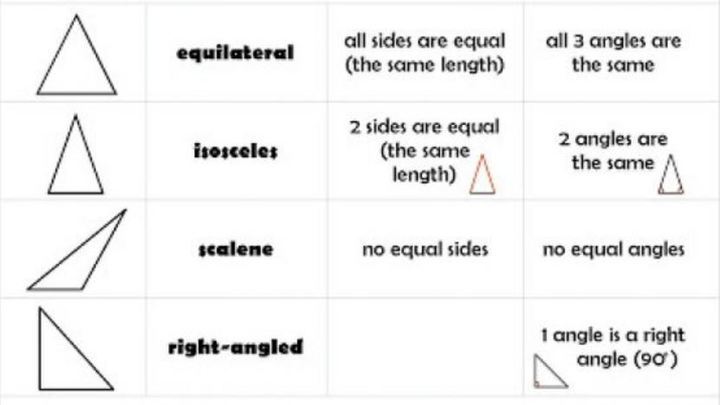Select the 'no equal sides' text
Screen dimensions: 720x405
point(425,249)
